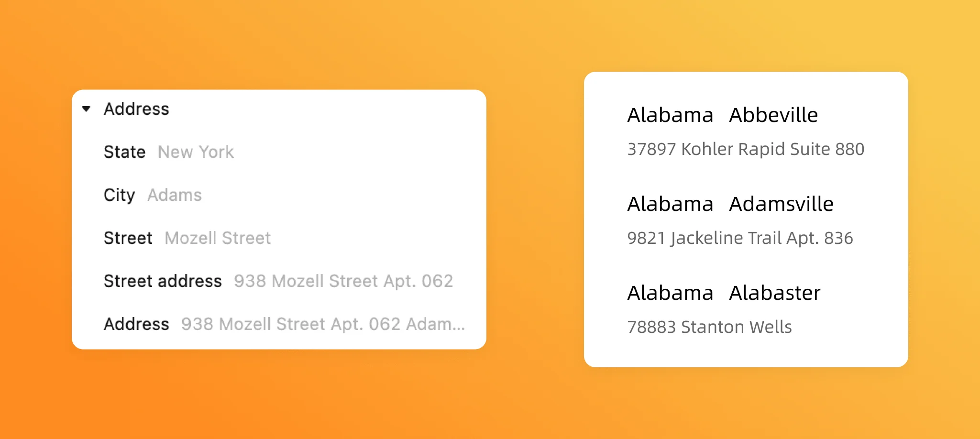Viewport: 980px width, 439px height.
Task: Click the New York state value
Action: tap(196, 152)
